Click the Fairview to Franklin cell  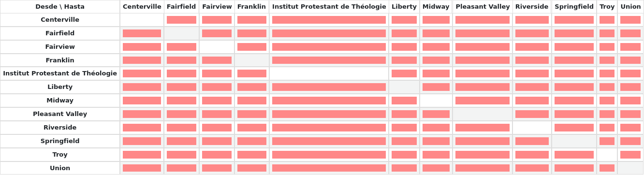(252, 47)
